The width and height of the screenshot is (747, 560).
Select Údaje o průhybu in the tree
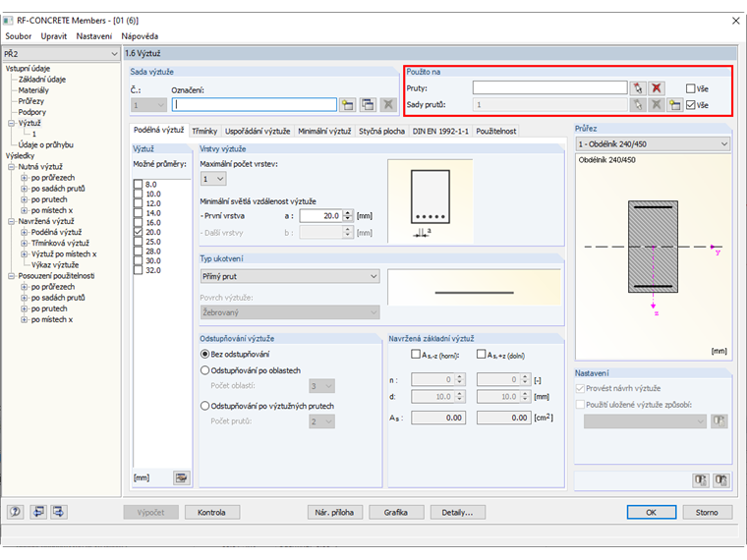[x=46, y=145]
